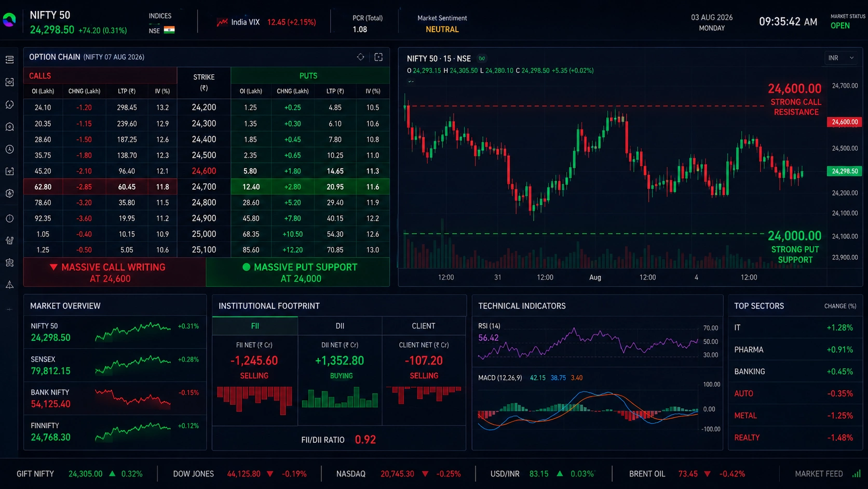
Task: Click the app logo in the top-left corner
Action: [9, 20]
